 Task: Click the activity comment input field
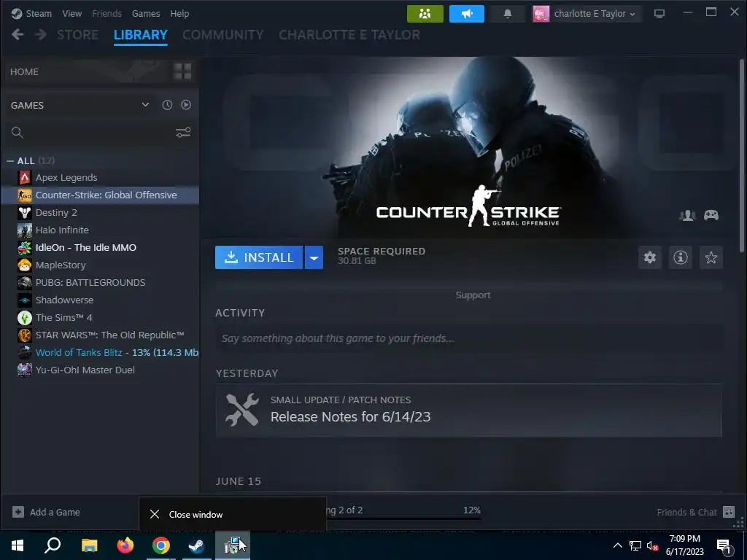[x=469, y=338]
